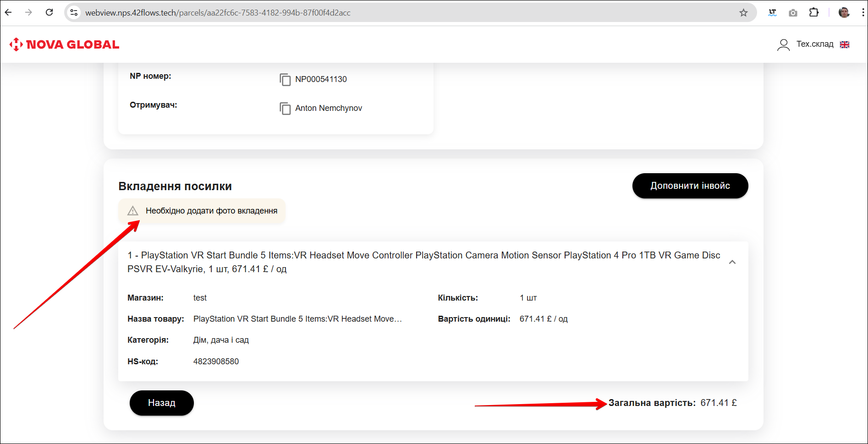Viewport: 868px width, 444px height.
Task: Click the LT LanguageTool extension icon
Action: (x=772, y=13)
